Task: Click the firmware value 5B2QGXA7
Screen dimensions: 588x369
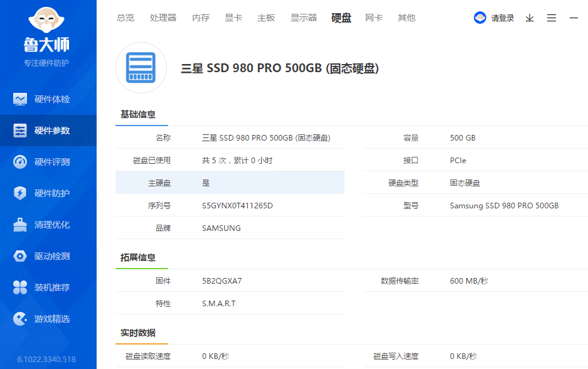Action: pyautogui.click(x=222, y=281)
